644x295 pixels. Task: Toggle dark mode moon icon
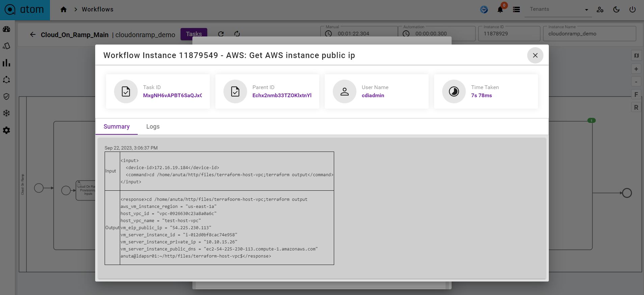(616, 9)
